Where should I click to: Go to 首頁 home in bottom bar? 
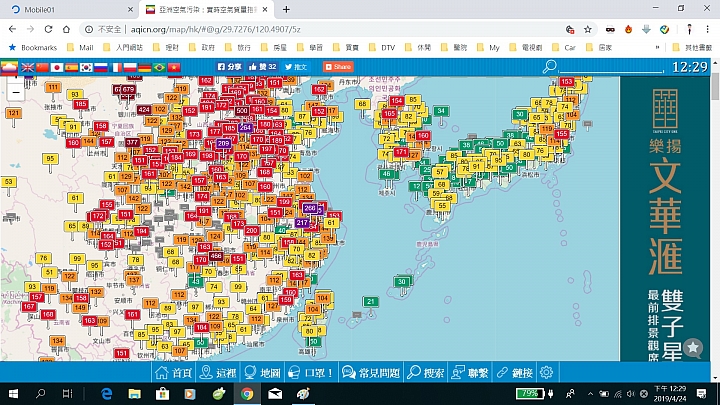tap(175, 372)
